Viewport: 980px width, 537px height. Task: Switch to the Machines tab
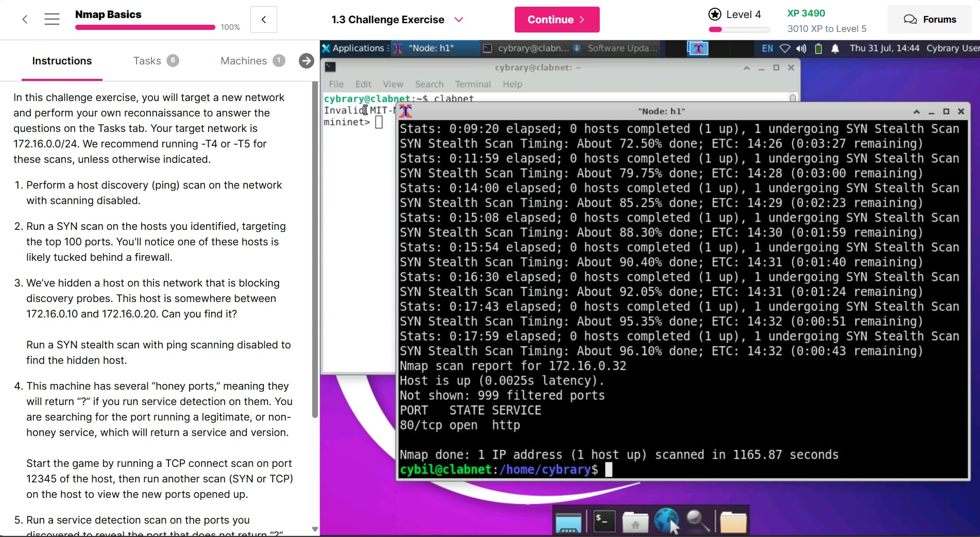252,61
